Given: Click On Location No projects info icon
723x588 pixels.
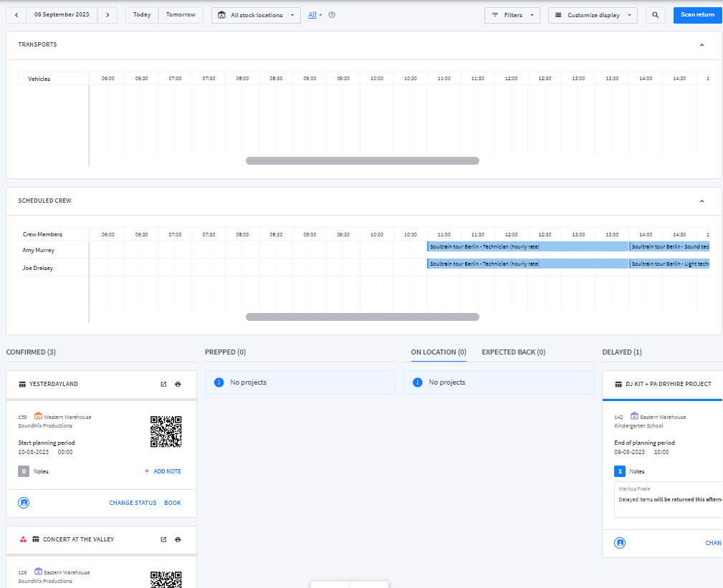Looking at the screenshot, I should (418, 382).
